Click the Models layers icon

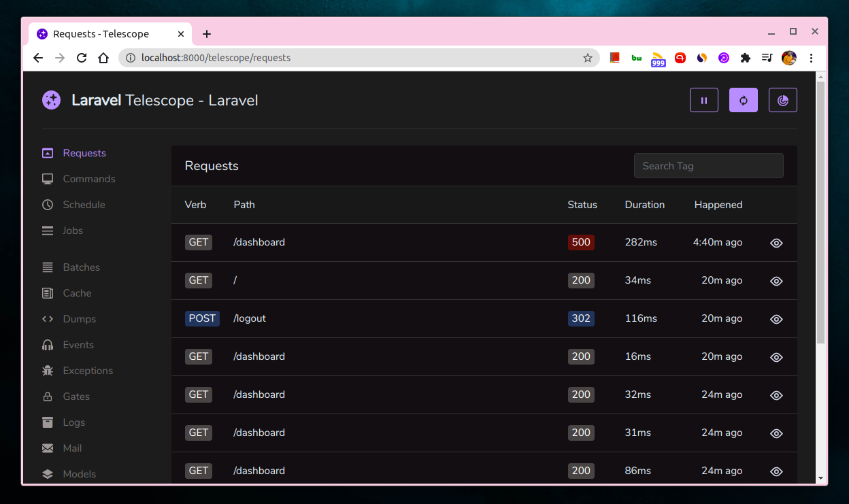coord(48,474)
